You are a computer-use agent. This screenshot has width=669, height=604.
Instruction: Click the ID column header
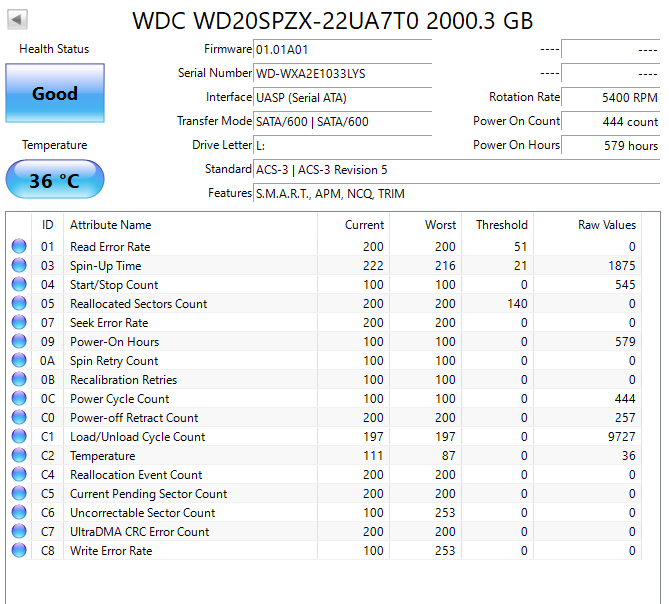(47, 225)
